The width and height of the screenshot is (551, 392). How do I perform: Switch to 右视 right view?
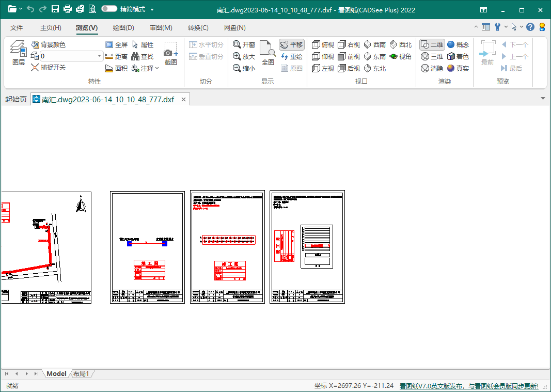[x=349, y=44]
